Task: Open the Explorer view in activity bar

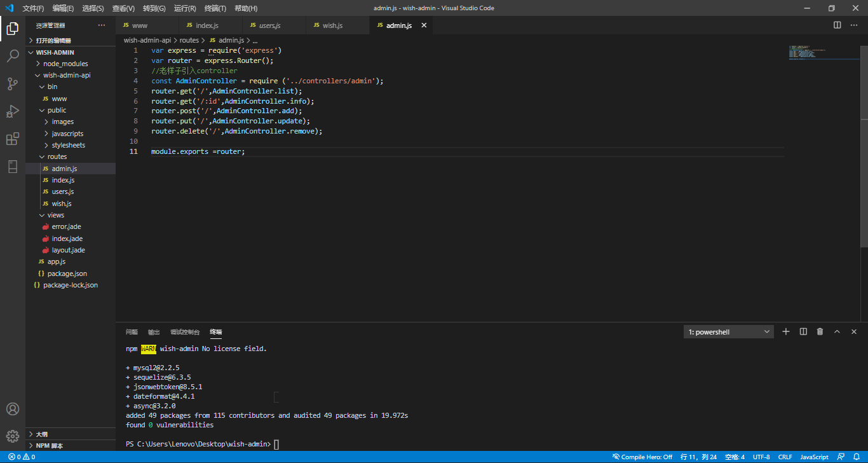Action: pos(13,28)
